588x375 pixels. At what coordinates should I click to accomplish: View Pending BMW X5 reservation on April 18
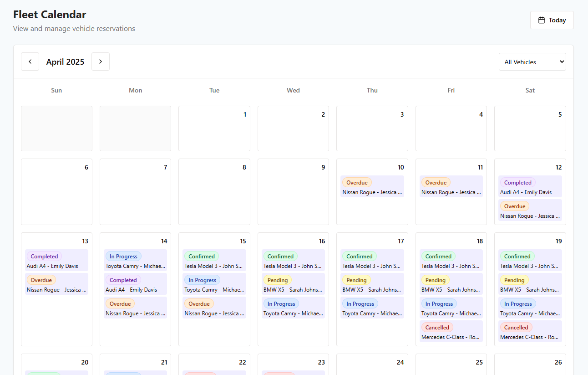[x=451, y=285]
